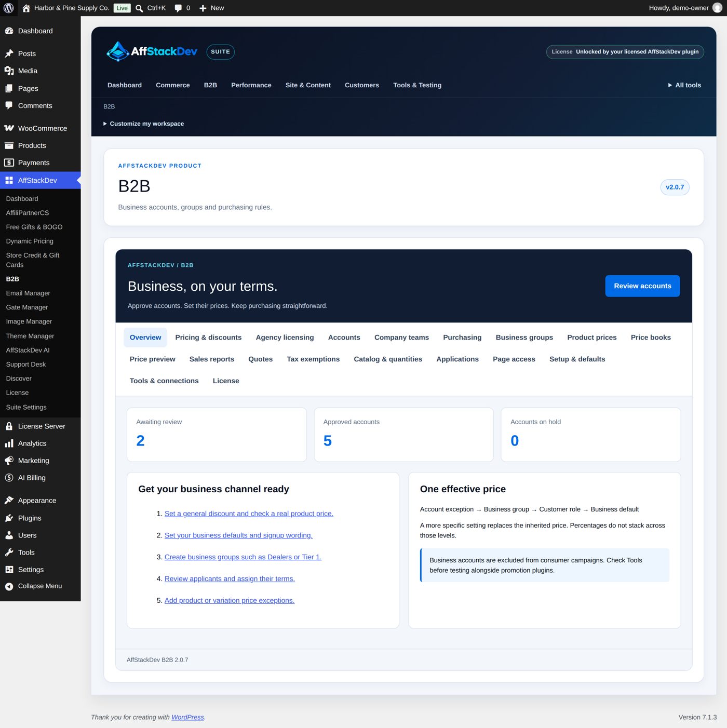Viewport: 727px width, 728px height.
Task: Switch to the Catalog & quantities tab
Action: (x=388, y=359)
